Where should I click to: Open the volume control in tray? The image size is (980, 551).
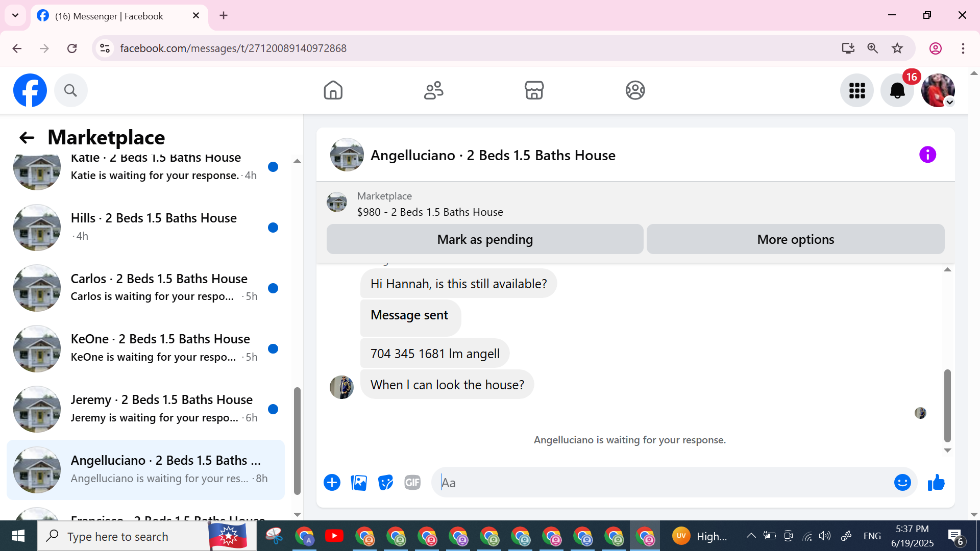tap(825, 536)
